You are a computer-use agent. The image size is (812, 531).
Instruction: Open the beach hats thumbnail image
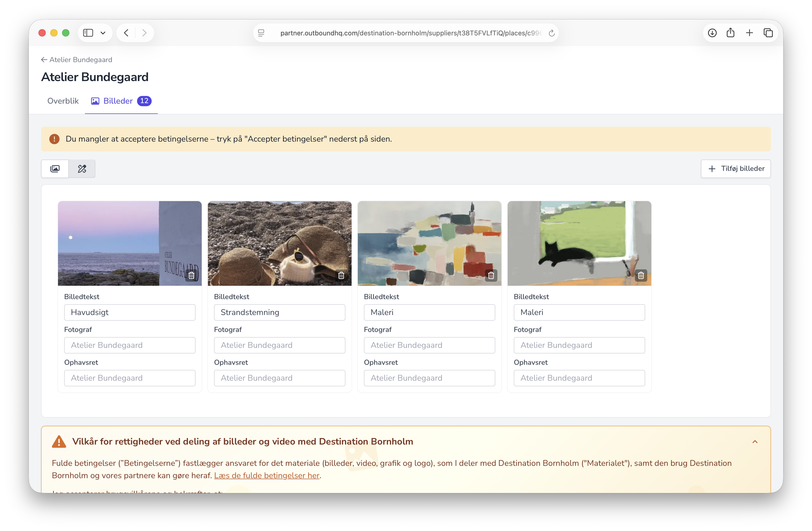[279, 243]
